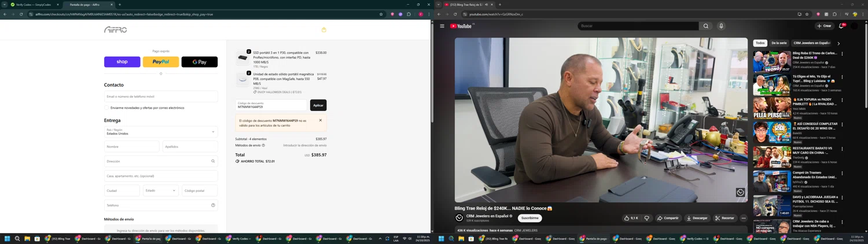Click the YouTube search magnifier button
868x244 pixels.
[706, 26]
